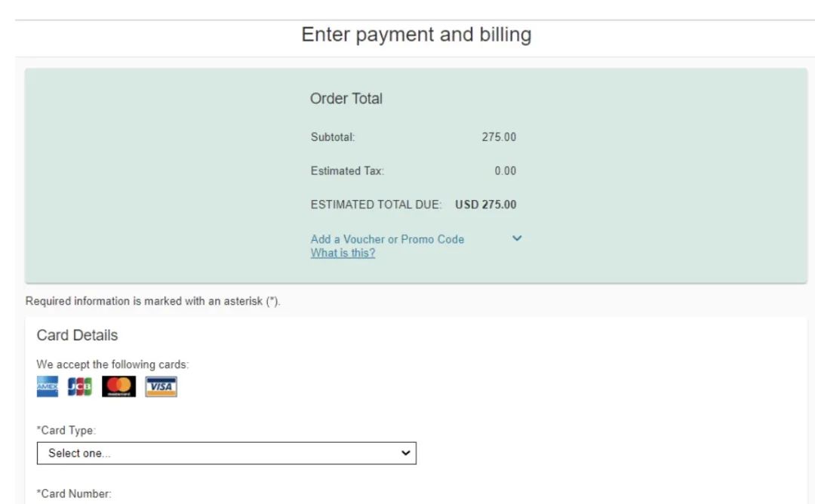The width and height of the screenshot is (815, 504).
Task: Click the Card Type field label
Action: click(66, 430)
